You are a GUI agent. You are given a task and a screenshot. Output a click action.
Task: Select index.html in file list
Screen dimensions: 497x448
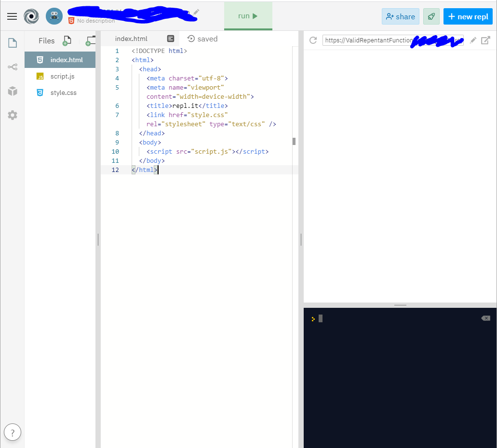point(60,60)
